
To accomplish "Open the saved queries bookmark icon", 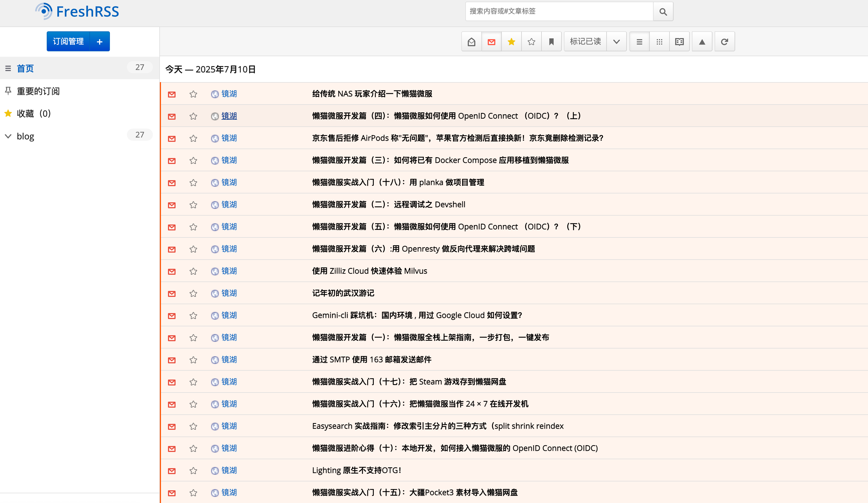I will click(551, 42).
